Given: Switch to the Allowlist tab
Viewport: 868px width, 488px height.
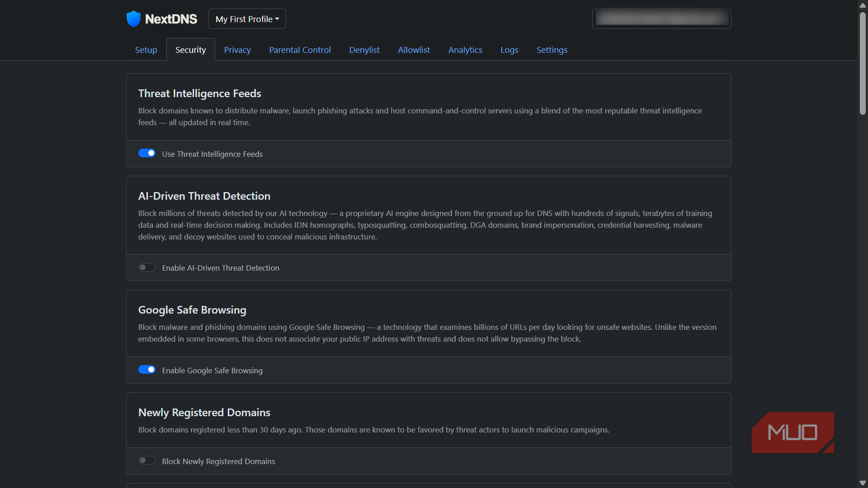Looking at the screenshot, I should pyautogui.click(x=413, y=49).
